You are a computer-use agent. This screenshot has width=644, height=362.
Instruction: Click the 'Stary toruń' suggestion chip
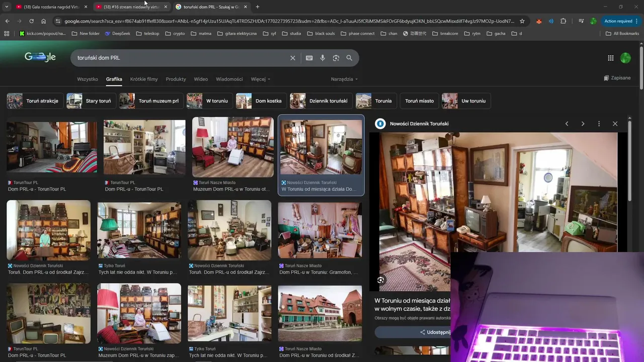point(91,101)
